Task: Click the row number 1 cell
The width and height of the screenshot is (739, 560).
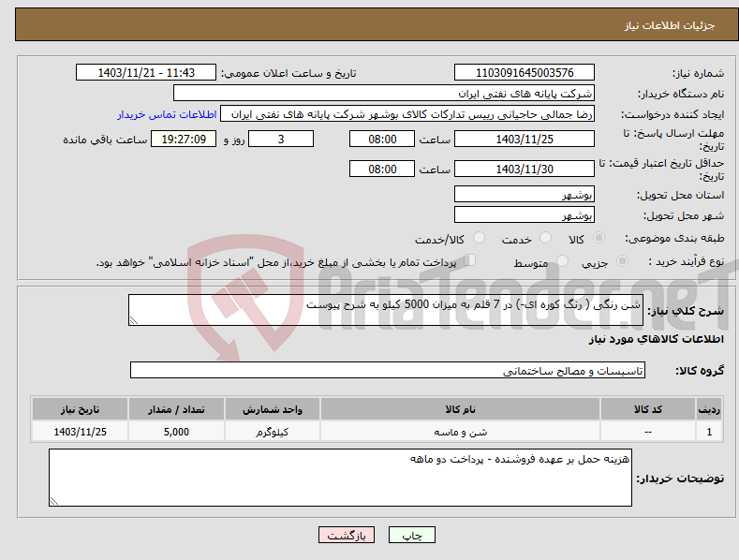Action: [x=709, y=432]
